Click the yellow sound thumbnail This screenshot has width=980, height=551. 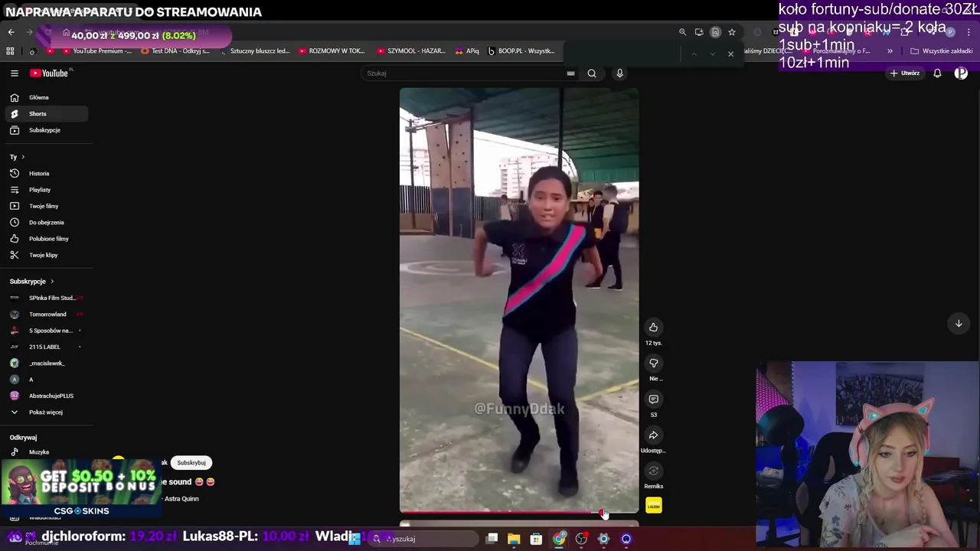coord(653,506)
